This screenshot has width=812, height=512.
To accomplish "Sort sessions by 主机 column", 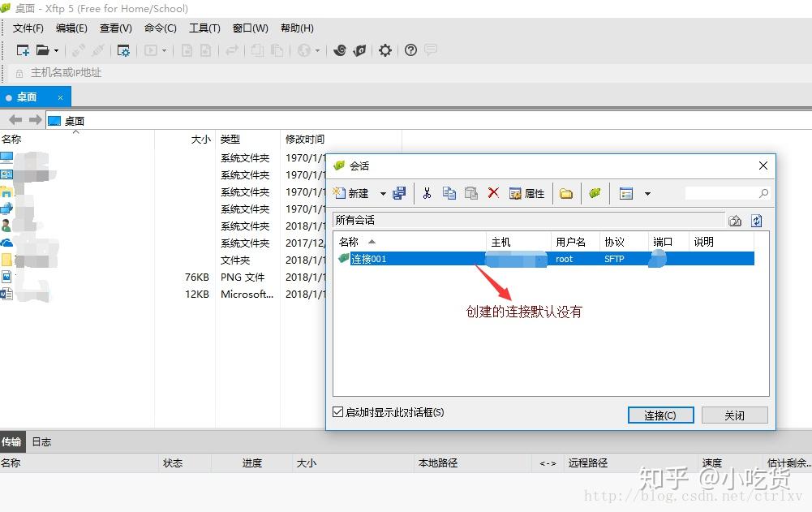I will coord(518,242).
